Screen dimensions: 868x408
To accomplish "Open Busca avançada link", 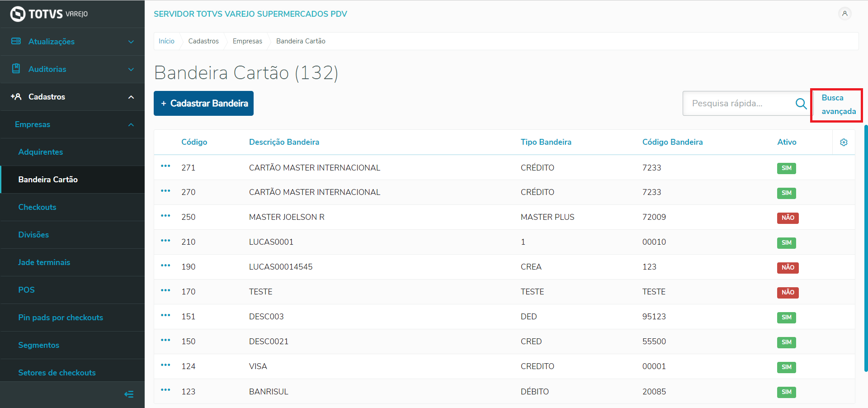I will [838, 104].
